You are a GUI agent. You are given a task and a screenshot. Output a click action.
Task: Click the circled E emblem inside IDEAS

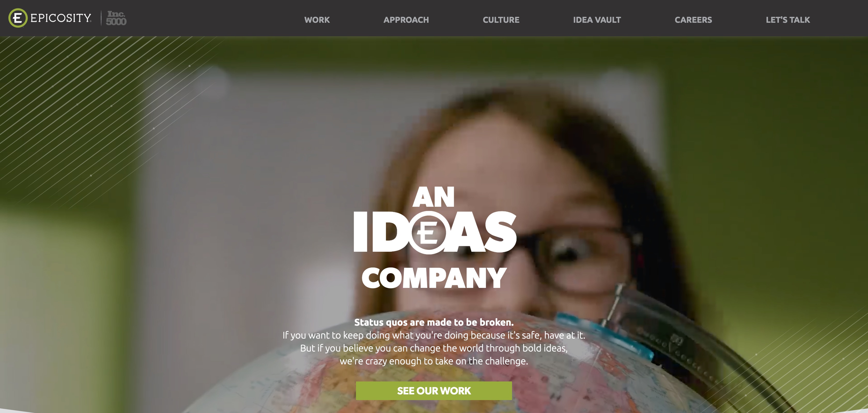[429, 232]
